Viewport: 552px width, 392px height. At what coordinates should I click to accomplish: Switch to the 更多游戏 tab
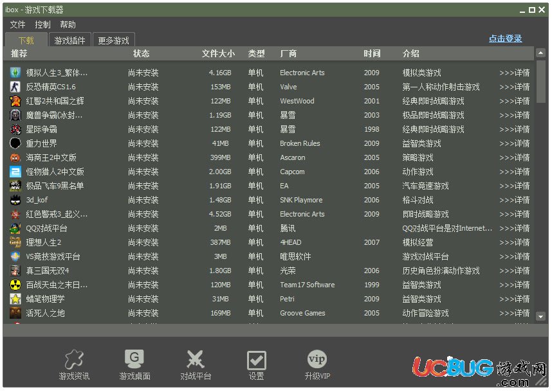(113, 40)
